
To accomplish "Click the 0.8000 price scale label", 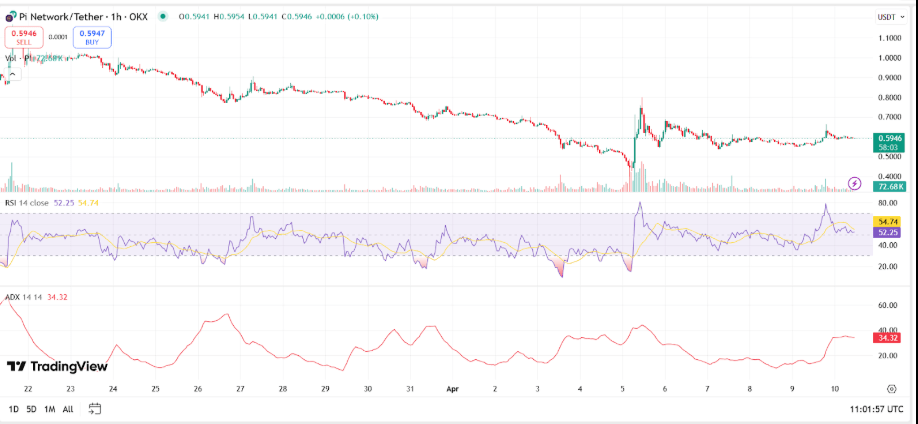I will 889,98.
